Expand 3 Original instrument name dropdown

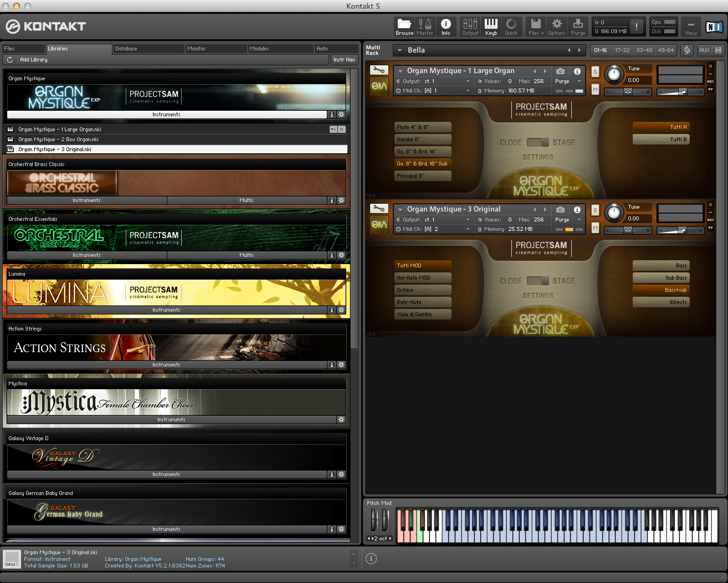[400, 209]
